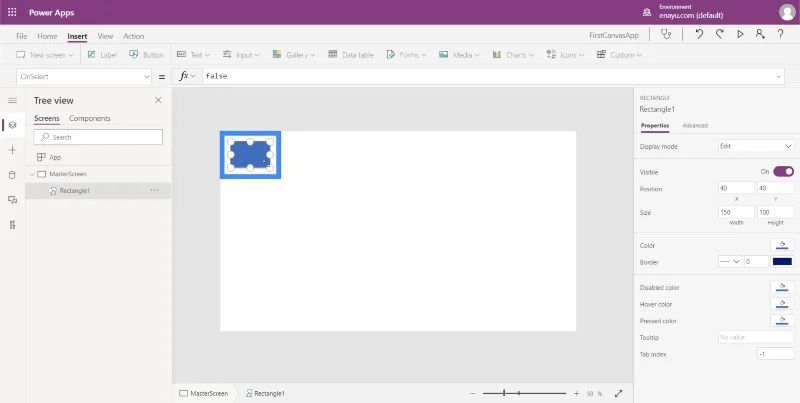Open the OnSelect property dropdown
This screenshot has height=403, width=800.
[x=84, y=77]
